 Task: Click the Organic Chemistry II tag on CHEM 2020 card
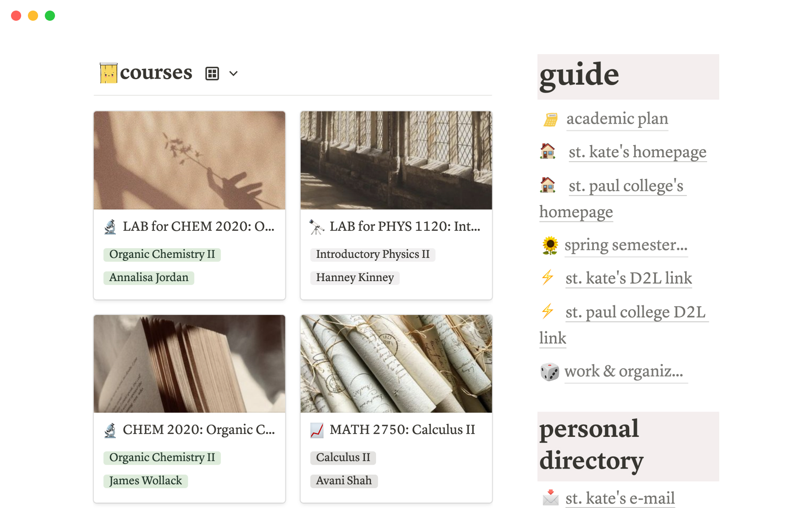tap(162, 458)
